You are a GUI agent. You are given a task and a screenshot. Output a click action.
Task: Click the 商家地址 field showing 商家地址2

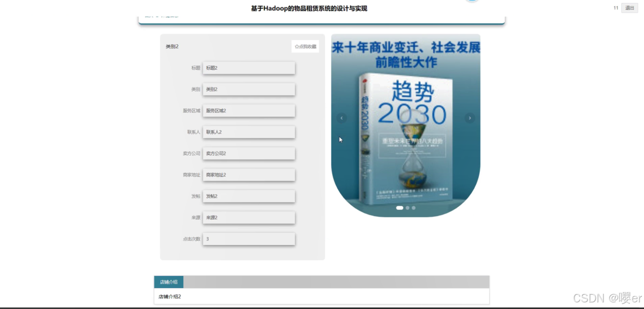(249, 174)
